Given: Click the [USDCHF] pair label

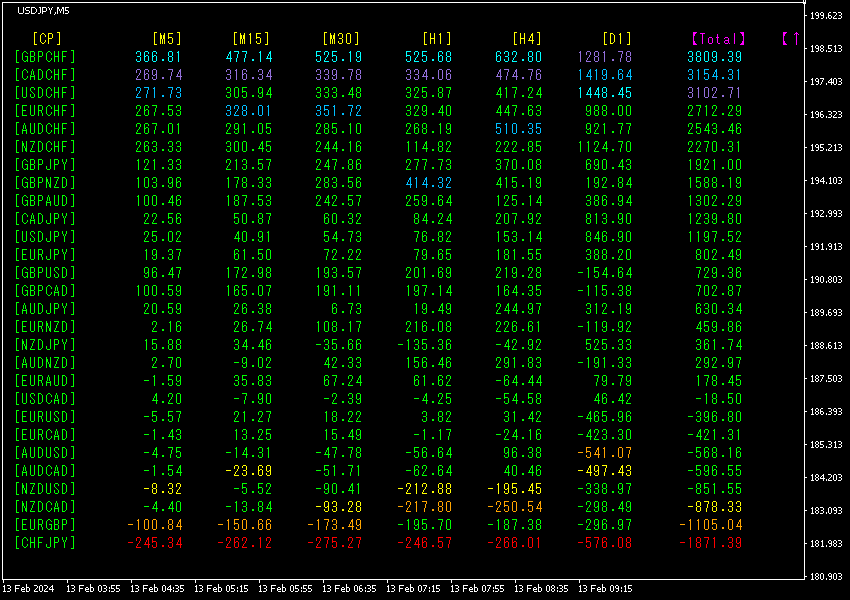Looking at the screenshot, I should [45, 93].
